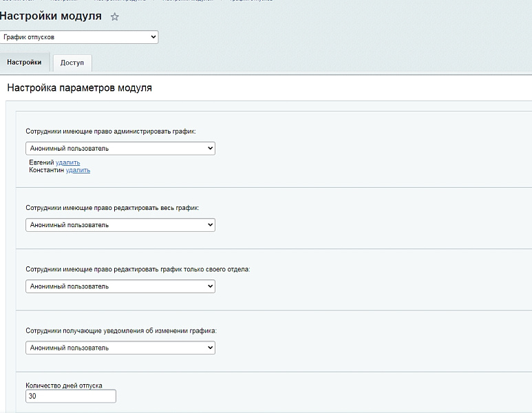Expand the schedule administrators dropdown
The height and width of the screenshot is (413, 532).
120,148
